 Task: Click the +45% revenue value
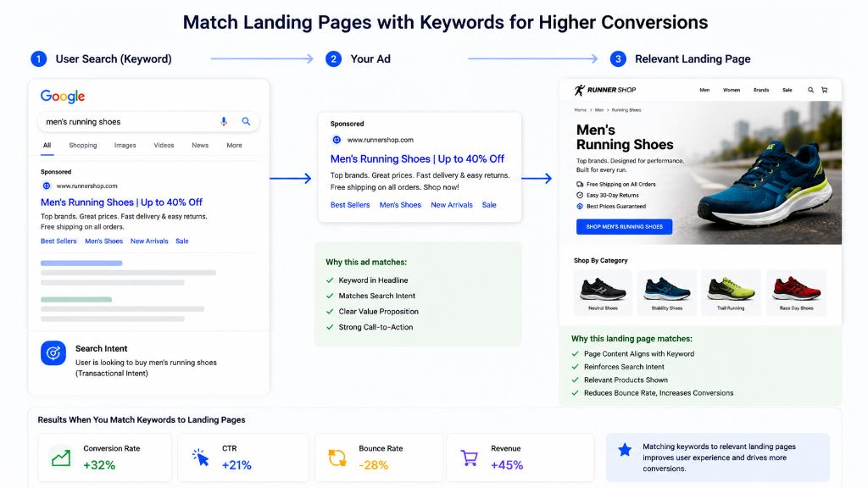click(x=507, y=465)
